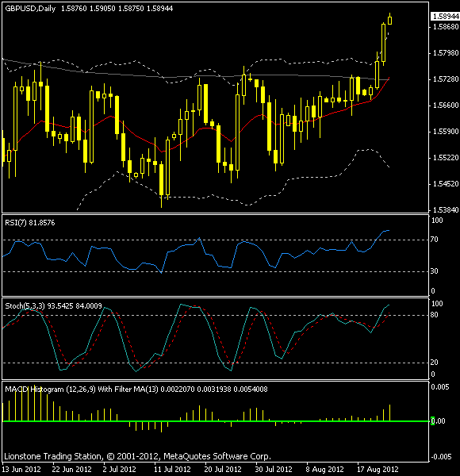Click the green MACD zero-level marker
Screen dimensions: 460x476
(x=433, y=421)
